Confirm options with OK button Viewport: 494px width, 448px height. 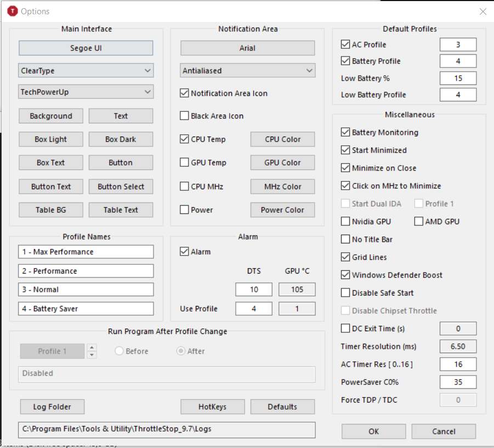[x=373, y=432]
